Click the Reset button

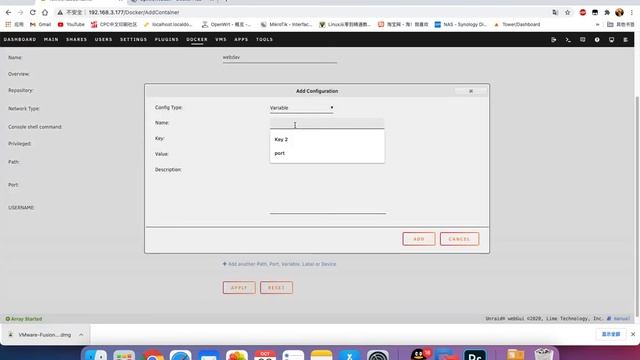click(276, 287)
